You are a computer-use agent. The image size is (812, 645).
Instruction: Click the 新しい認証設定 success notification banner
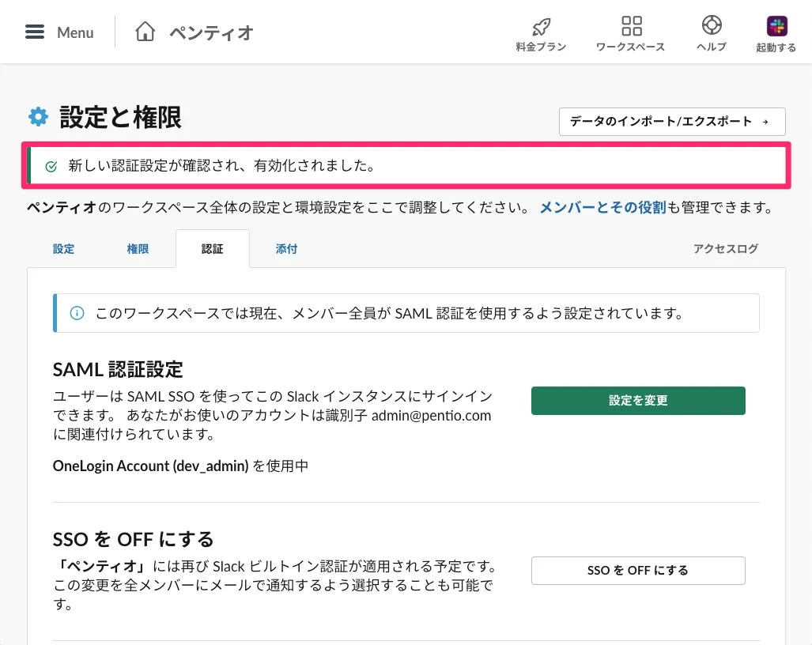click(x=406, y=166)
